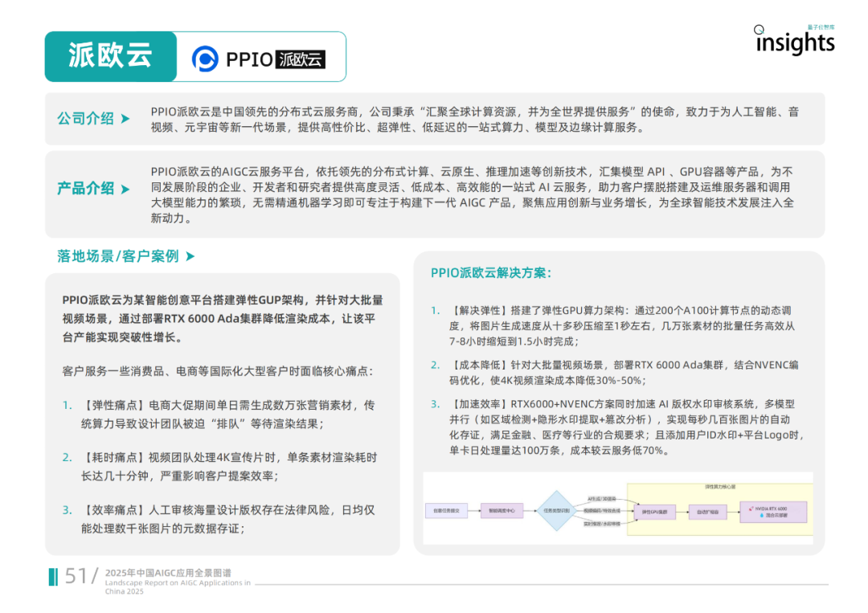Click the sentence beginning 客户服务一些消费品
Screen dimensions: 868x613
pos(218,370)
